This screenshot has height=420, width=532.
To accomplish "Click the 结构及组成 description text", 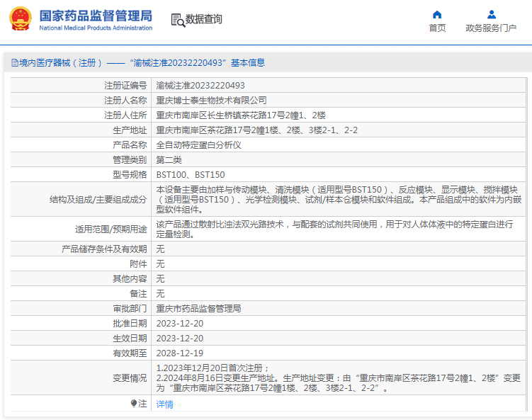I will (339, 200).
